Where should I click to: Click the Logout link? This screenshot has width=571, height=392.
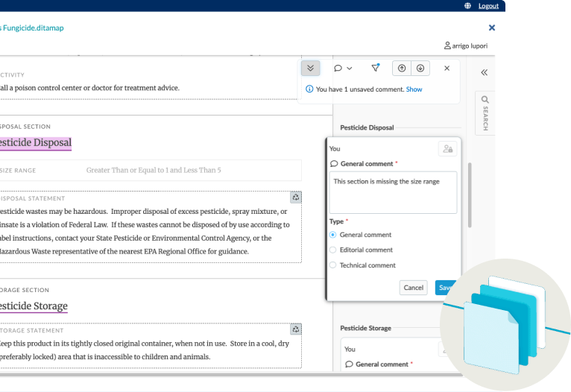pos(488,6)
